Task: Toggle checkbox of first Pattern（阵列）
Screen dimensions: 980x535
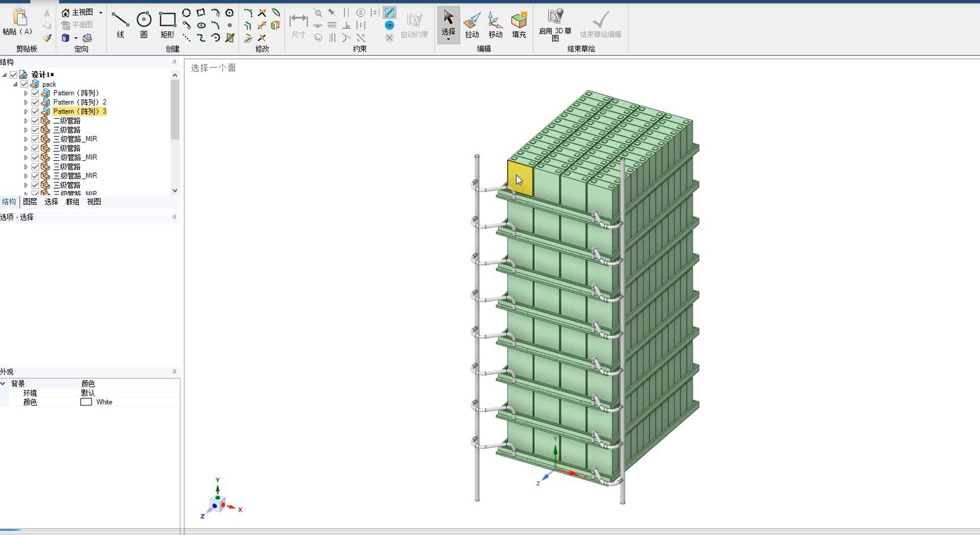Action: pyautogui.click(x=35, y=93)
